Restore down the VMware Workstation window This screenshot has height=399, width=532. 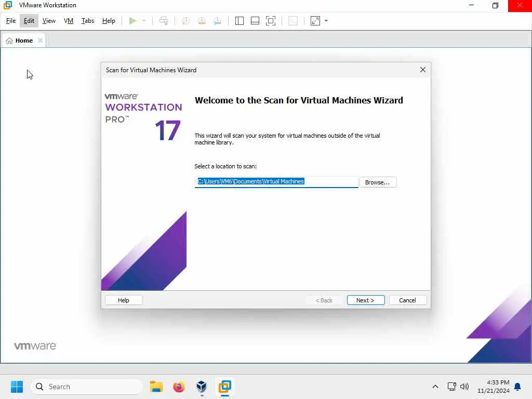(x=495, y=5)
